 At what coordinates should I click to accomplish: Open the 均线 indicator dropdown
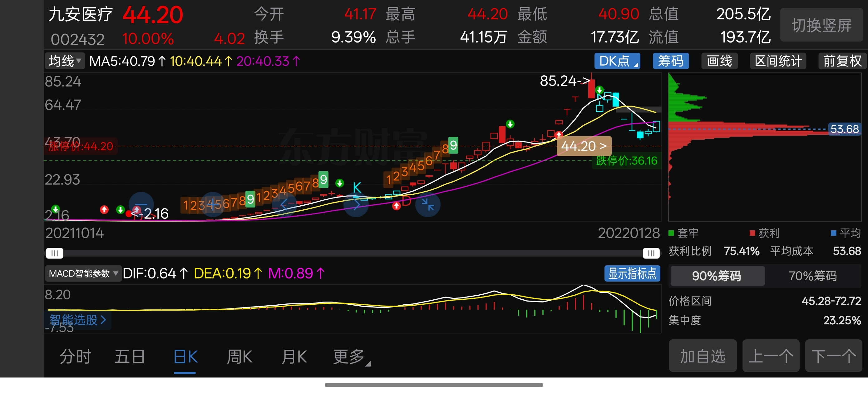(x=65, y=61)
